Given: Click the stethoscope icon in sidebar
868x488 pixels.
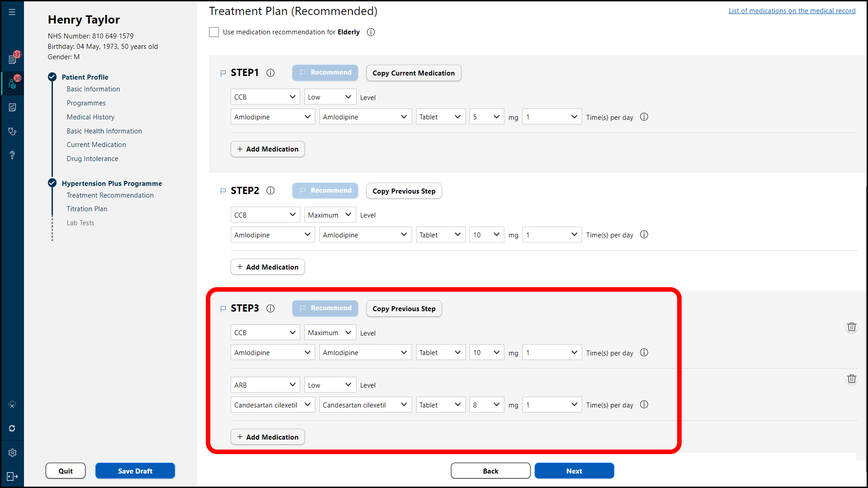Looking at the screenshot, I should click(x=13, y=132).
